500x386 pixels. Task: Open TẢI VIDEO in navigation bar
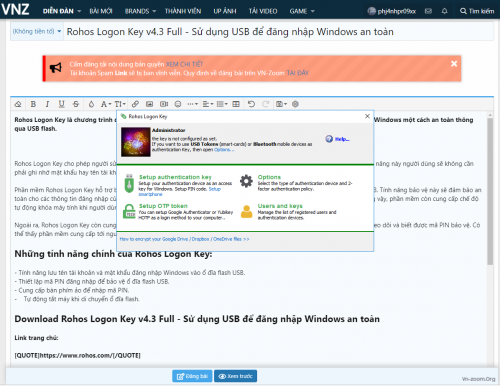coord(263,11)
